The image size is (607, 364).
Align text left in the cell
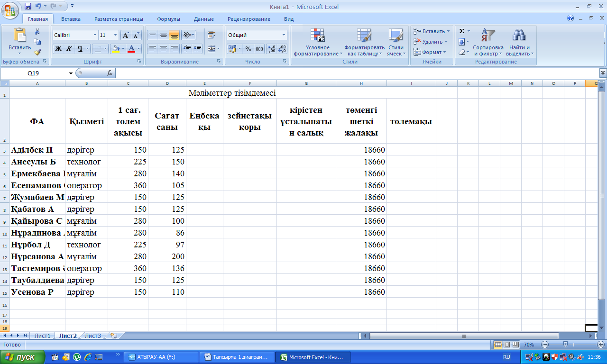153,48
